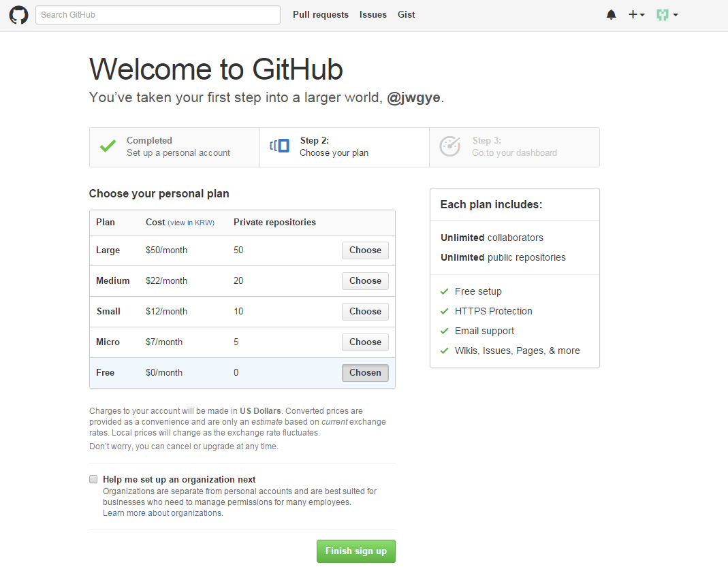Screen dimensions: 728x586
Task: Click the Email support checkmark icon
Action: (x=444, y=331)
